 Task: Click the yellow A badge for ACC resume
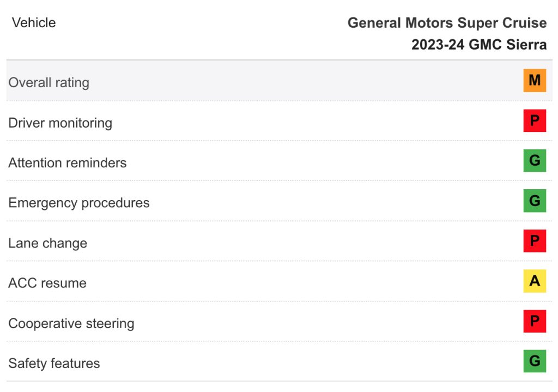(535, 281)
